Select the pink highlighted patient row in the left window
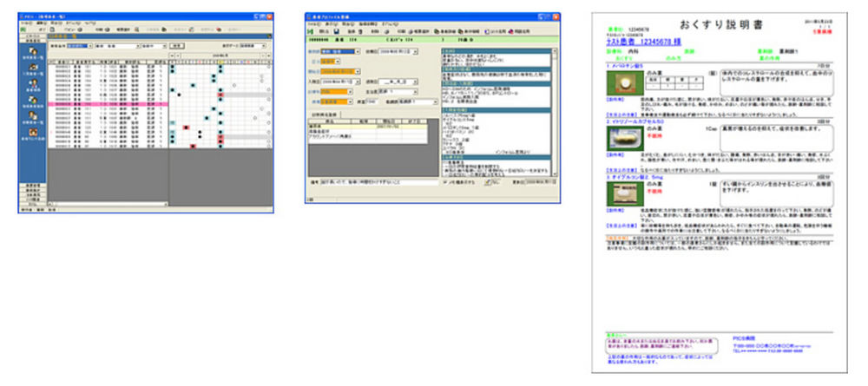This screenshot has width=868, height=386. point(108,103)
